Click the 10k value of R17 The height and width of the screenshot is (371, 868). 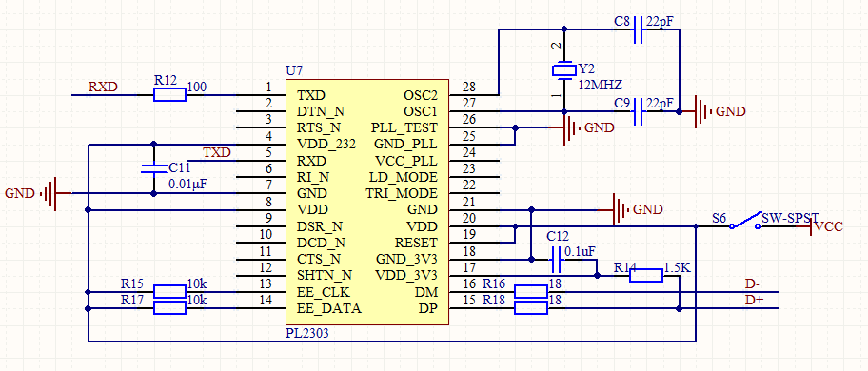click(197, 301)
